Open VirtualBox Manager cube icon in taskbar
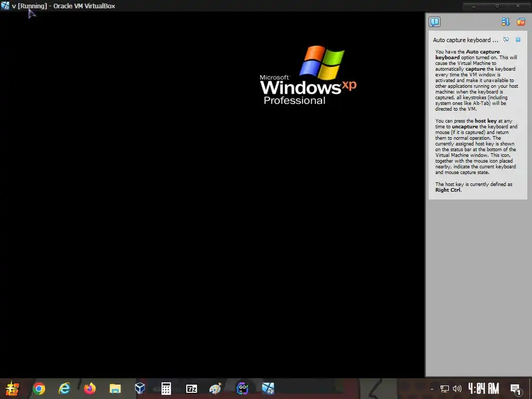This screenshot has width=532, height=399. point(140,389)
